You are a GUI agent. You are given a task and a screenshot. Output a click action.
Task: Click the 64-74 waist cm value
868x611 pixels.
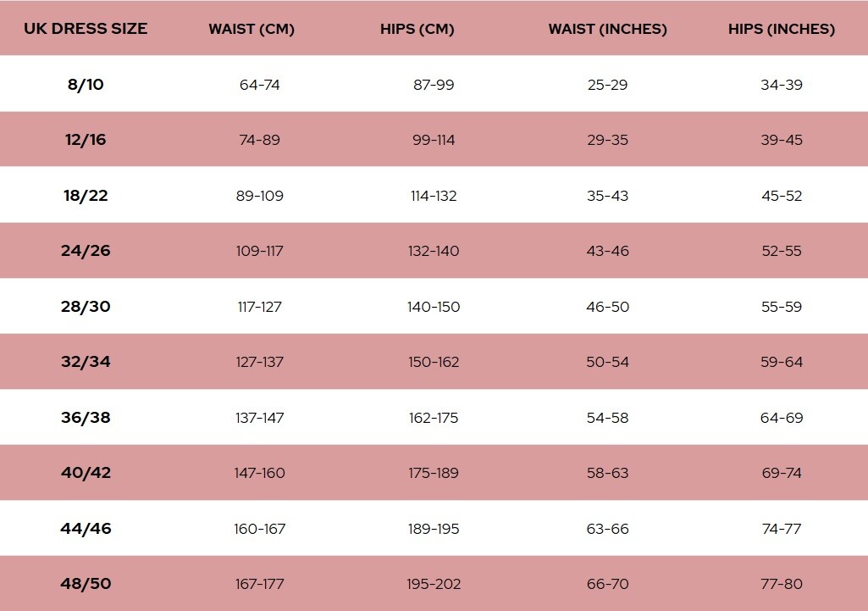(260, 85)
